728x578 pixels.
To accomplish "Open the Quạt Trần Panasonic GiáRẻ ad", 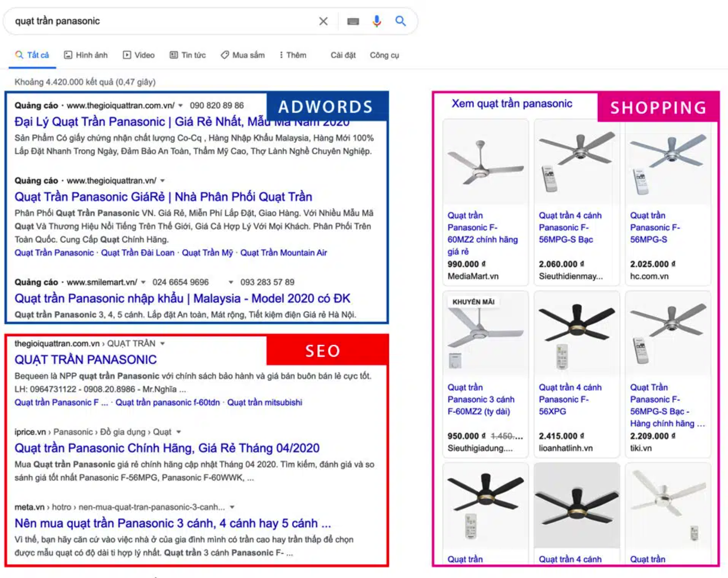I will tap(163, 197).
